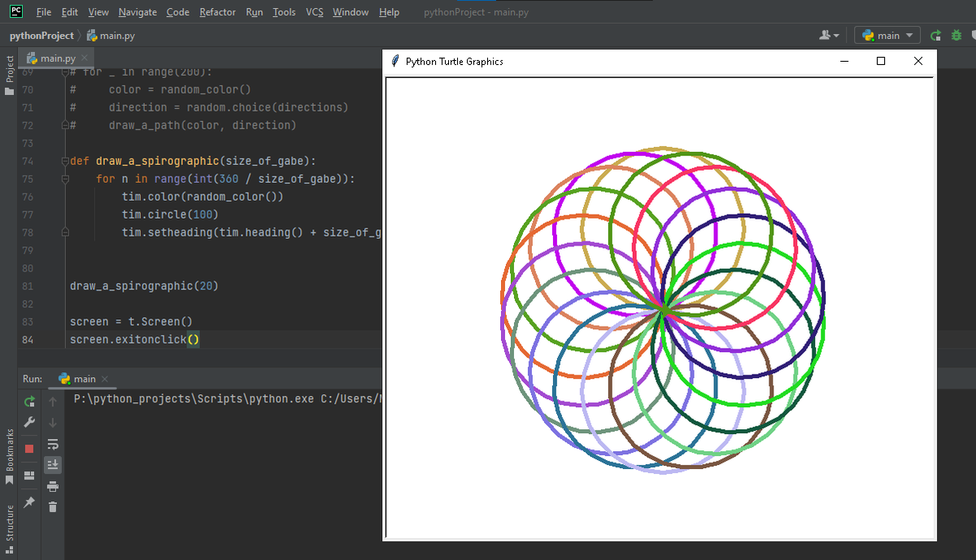The width and height of the screenshot is (976, 560).
Task: Click pythonProject in the breadcrumb bar
Action: [x=41, y=36]
